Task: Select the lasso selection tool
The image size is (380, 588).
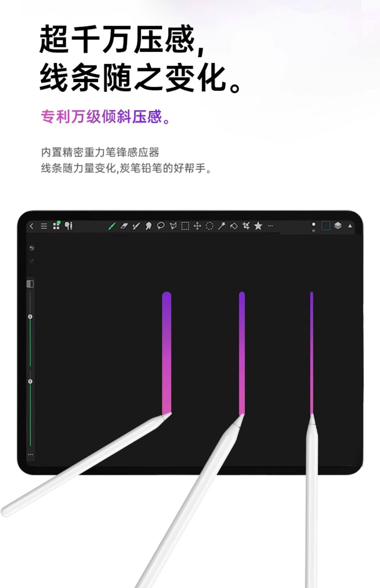Action: (x=161, y=226)
